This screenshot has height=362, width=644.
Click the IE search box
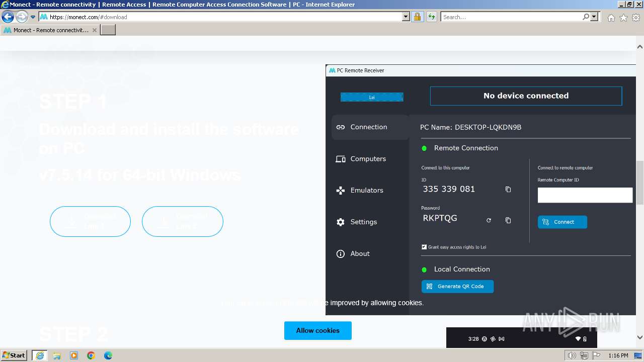point(511,17)
